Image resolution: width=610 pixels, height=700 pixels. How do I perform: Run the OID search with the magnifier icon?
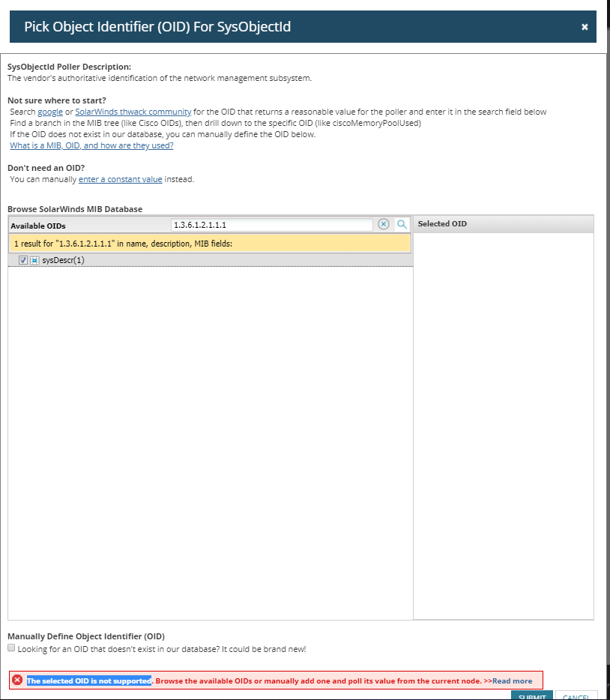[402, 224]
